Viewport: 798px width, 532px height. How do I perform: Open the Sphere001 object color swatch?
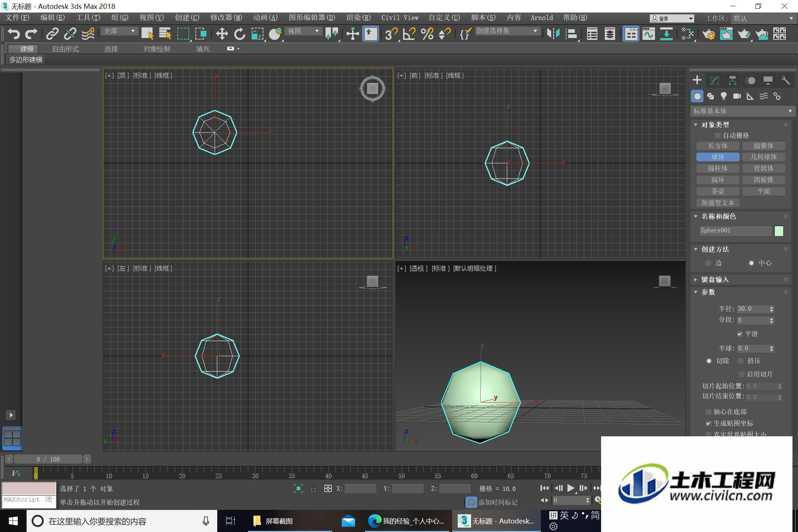tap(779, 231)
